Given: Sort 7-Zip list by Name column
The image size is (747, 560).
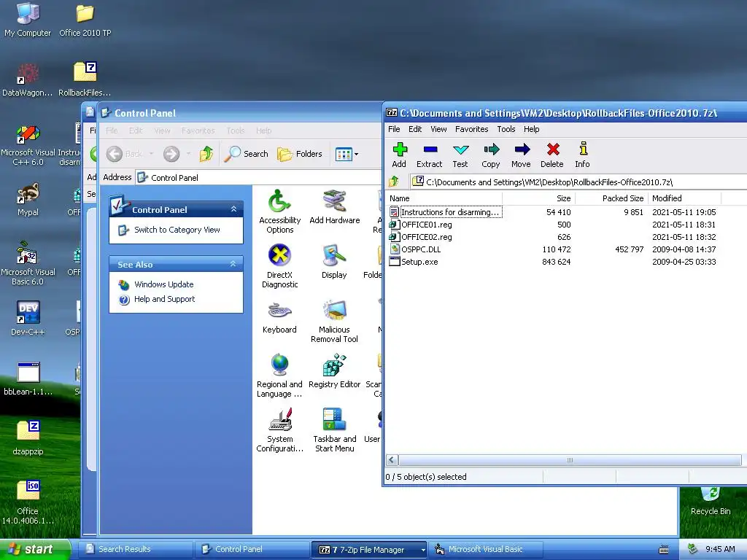Looking at the screenshot, I should (443, 198).
